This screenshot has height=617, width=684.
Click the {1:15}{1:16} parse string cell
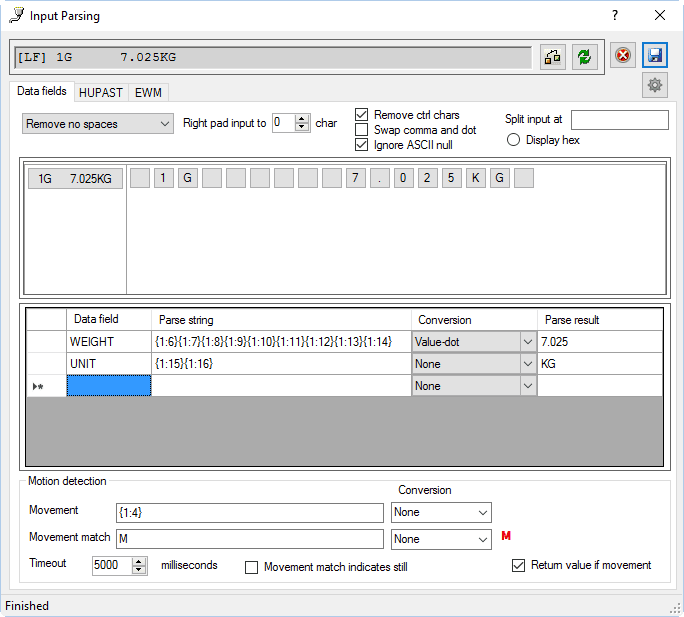click(x=281, y=363)
